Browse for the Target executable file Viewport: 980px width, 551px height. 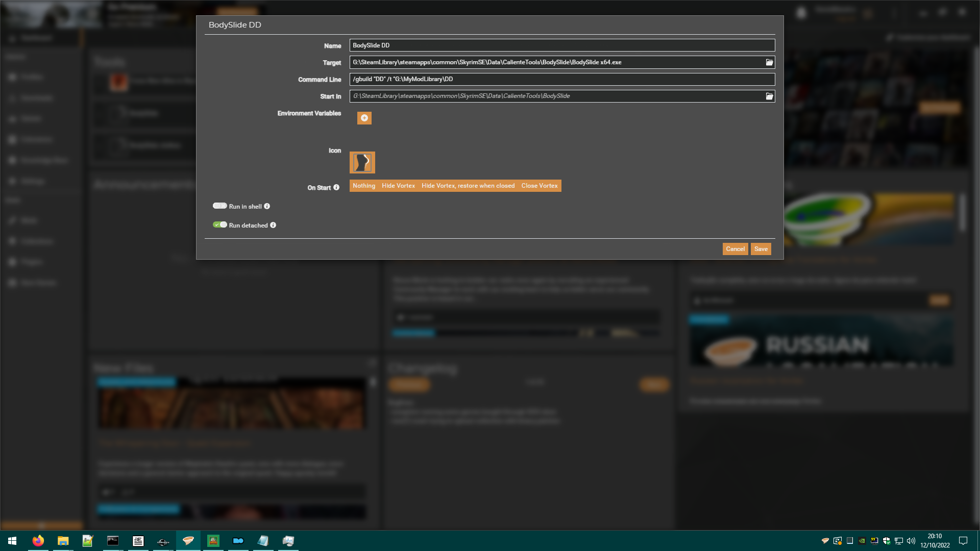pos(769,62)
